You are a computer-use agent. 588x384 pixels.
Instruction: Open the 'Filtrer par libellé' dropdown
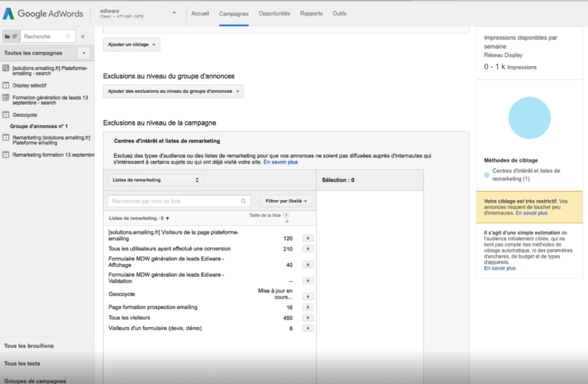(286, 201)
